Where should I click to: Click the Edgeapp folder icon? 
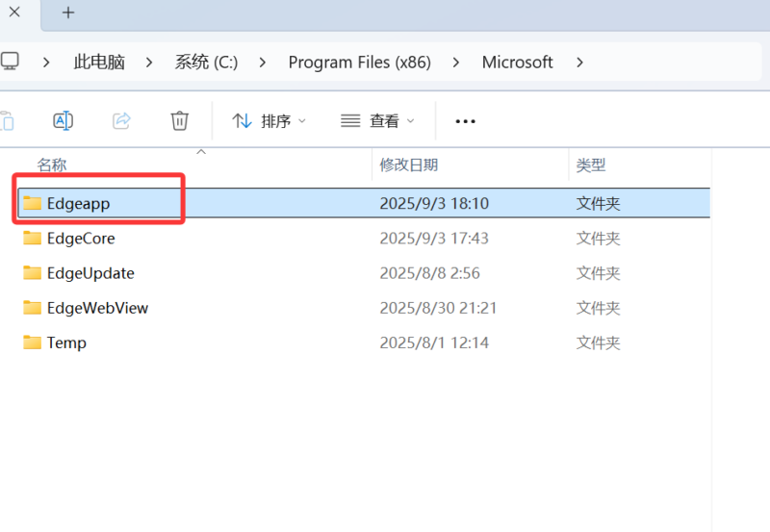tap(33, 203)
